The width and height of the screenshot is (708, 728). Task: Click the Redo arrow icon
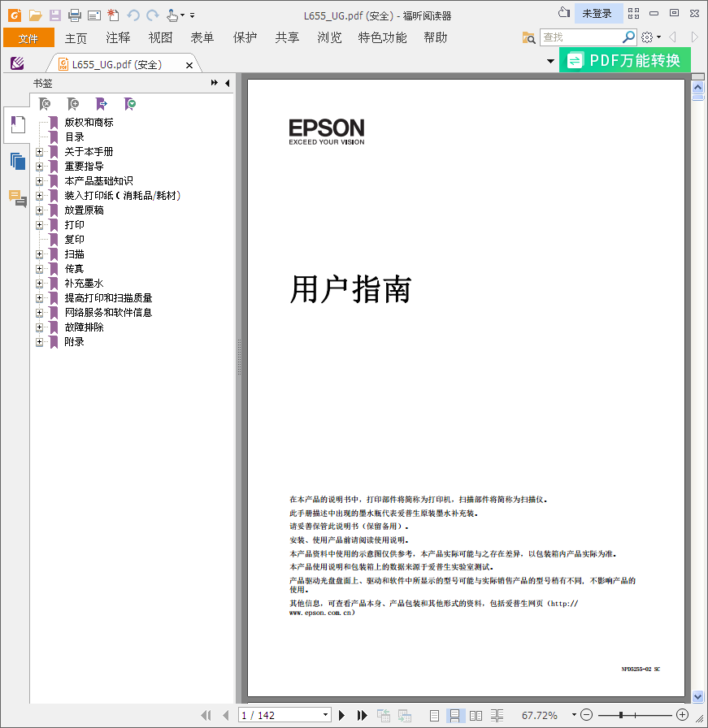(x=152, y=15)
